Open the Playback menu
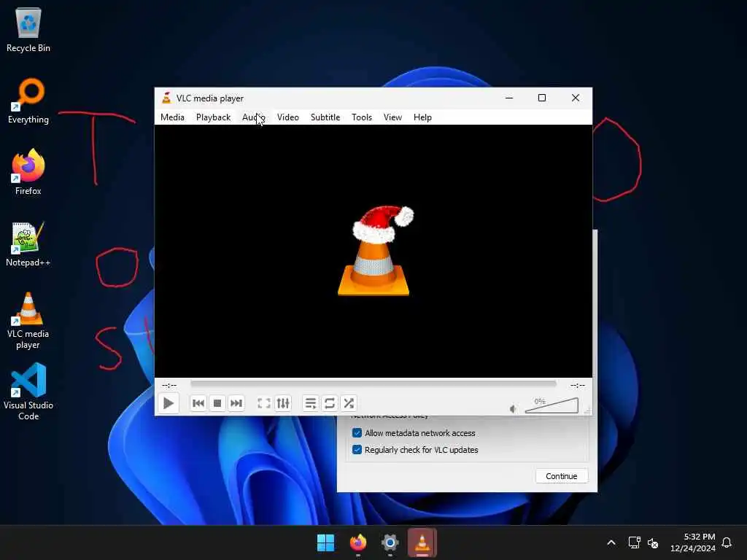 click(x=214, y=117)
